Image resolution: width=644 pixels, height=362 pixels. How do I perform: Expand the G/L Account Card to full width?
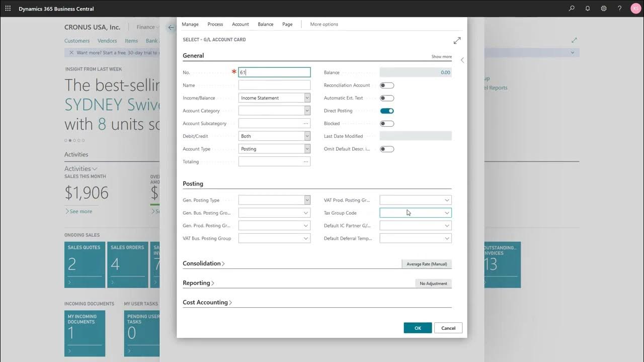[457, 40]
